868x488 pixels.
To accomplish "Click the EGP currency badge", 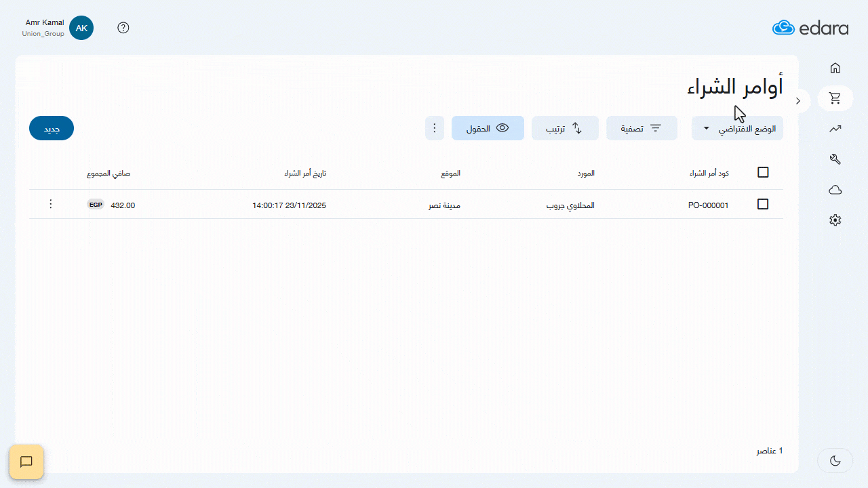I will (96, 205).
